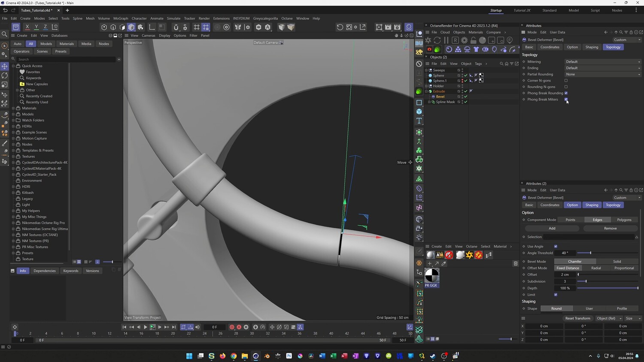Toggle the autokeying A button

pos(239,327)
